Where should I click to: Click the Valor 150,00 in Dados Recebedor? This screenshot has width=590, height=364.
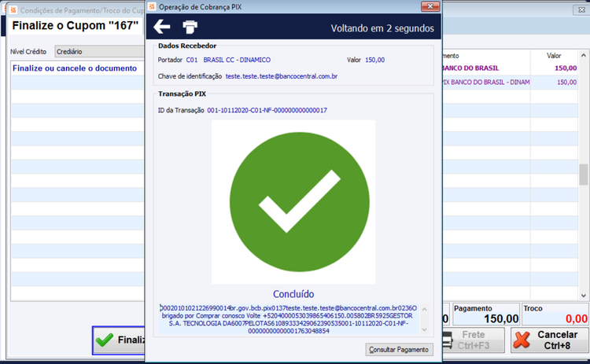click(x=374, y=60)
